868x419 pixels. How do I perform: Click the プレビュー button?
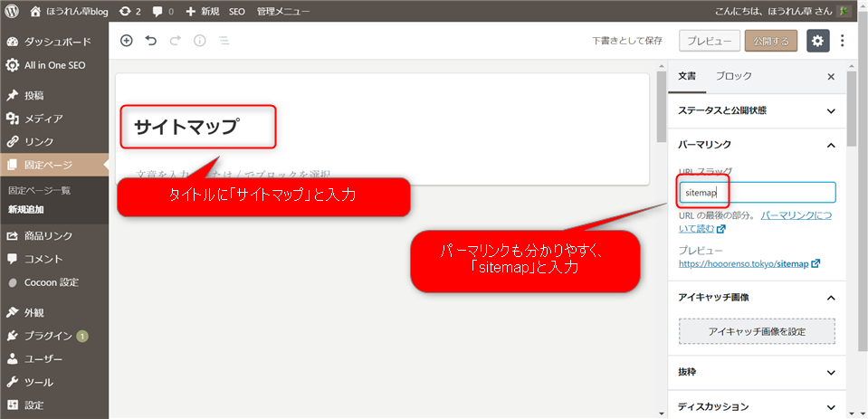(x=709, y=41)
